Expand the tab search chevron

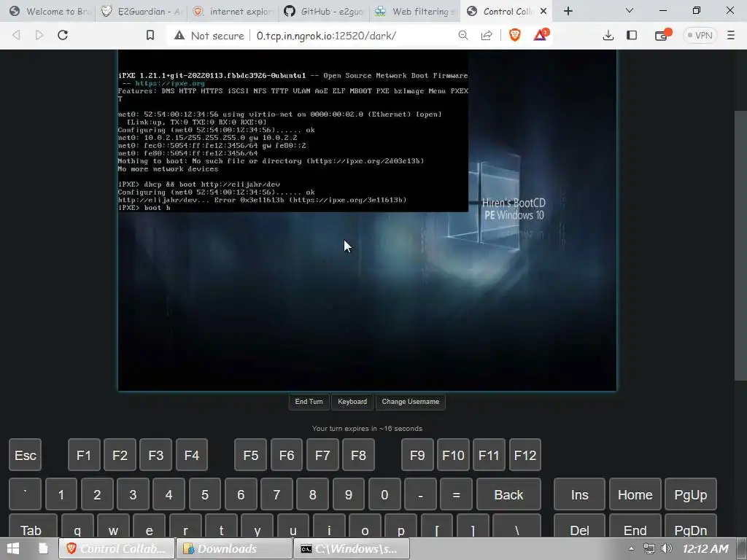click(x=630, y=10)
